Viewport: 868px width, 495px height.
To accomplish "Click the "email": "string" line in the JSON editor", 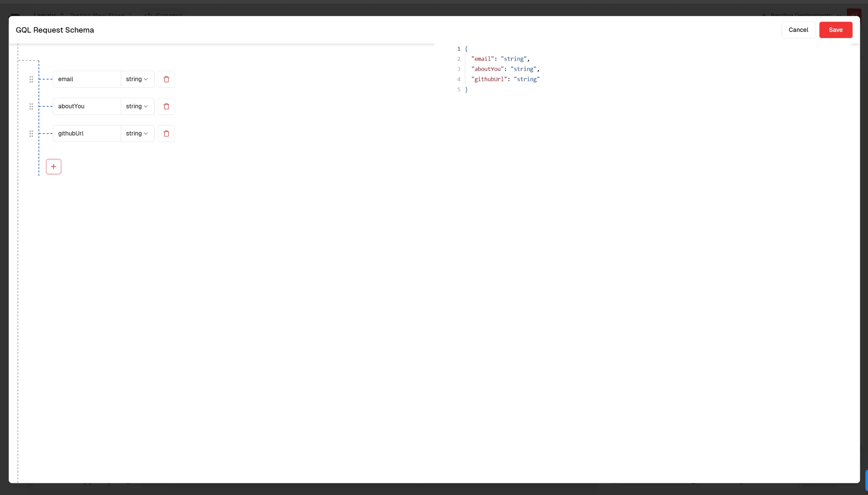I will pos(500,59).
